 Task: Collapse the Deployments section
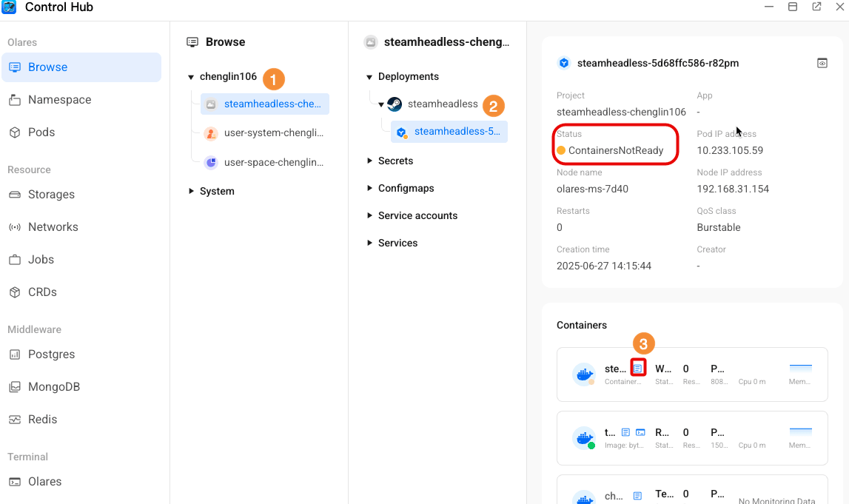pos(369,77)
